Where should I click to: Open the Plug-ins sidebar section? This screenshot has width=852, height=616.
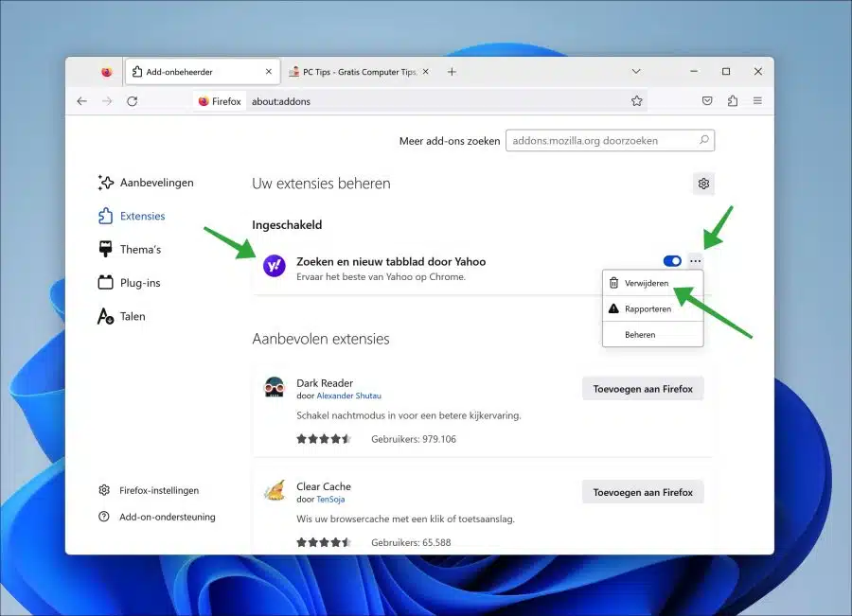[130, 283]
